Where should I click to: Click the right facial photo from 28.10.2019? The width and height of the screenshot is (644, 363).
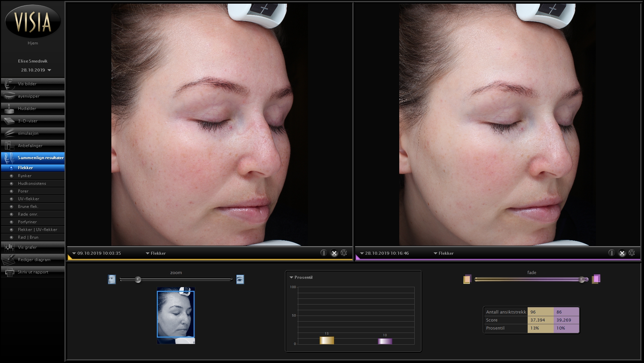point(498,125)
